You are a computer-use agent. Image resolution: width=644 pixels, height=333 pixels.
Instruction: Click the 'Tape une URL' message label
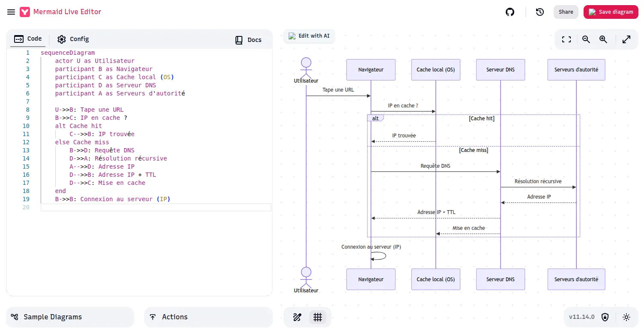click(338, 90)
